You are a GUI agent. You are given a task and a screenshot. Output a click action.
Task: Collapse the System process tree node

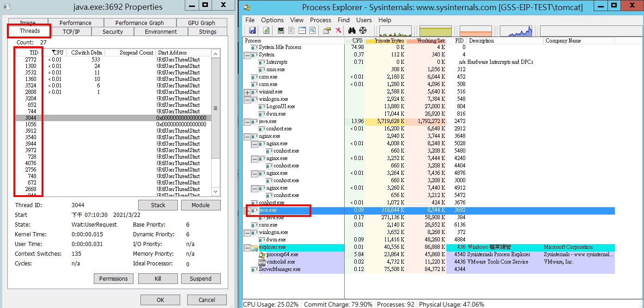[247, 55]
